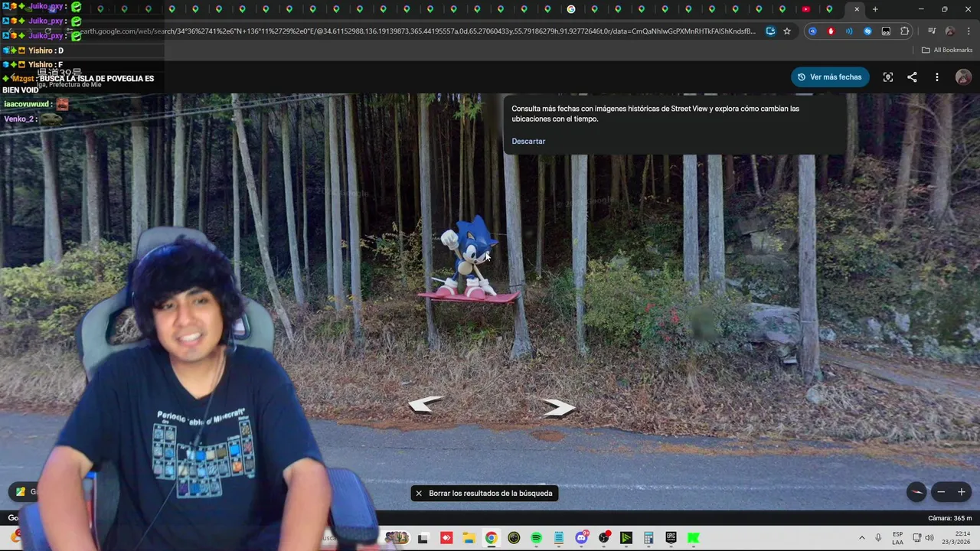Open Spotify from the taskbar
The image size is (980, 551).
[x=536, y=538]
